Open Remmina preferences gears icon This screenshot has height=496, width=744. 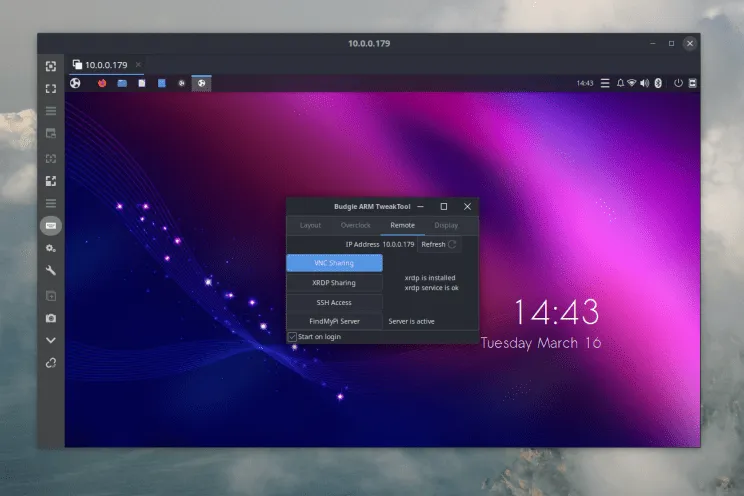coord(51,248)
